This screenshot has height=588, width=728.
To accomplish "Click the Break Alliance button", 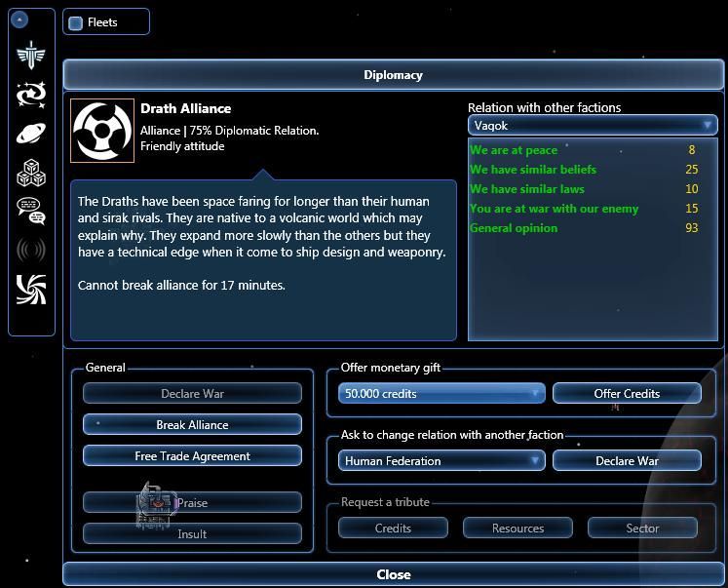I will (x=192, y=424).
